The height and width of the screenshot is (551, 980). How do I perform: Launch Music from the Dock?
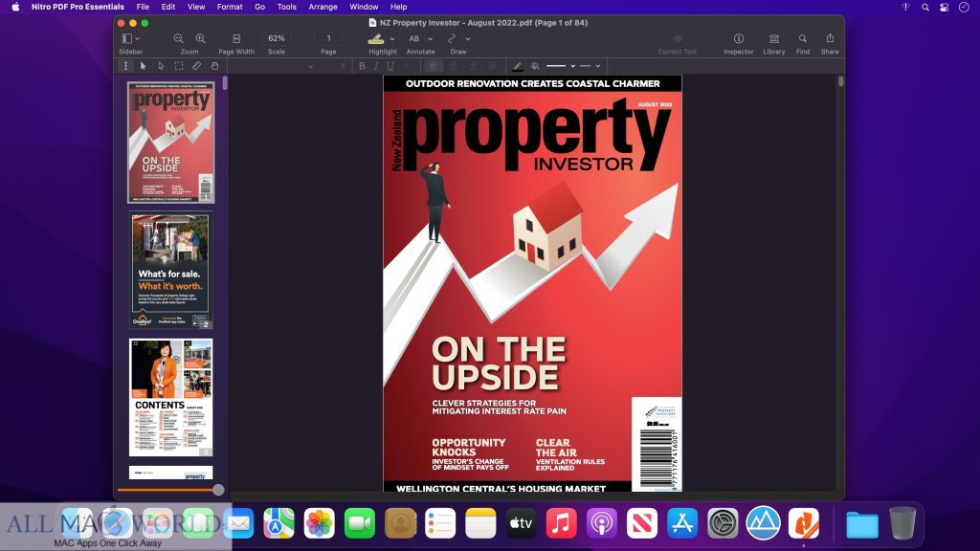tap(561, 523)
